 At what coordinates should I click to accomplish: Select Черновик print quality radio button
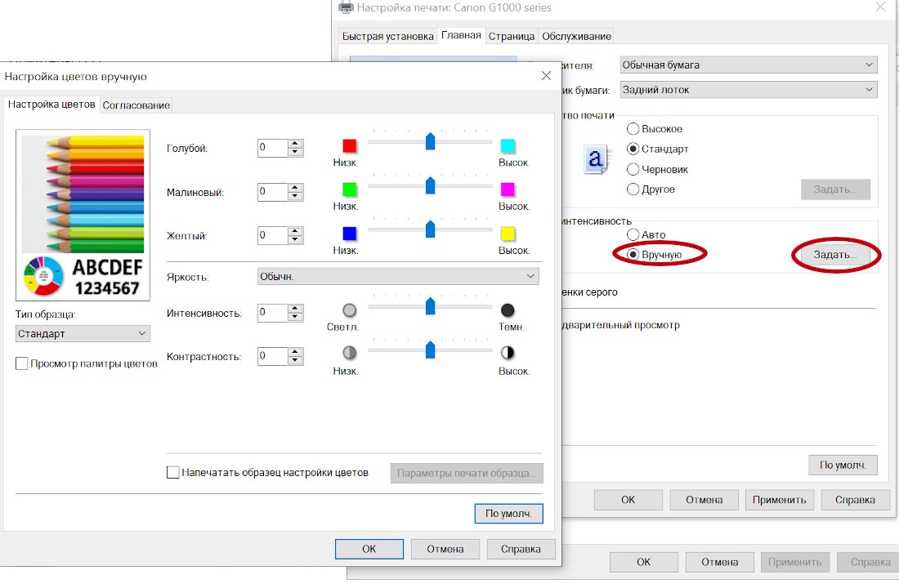(x=633, y=169)
